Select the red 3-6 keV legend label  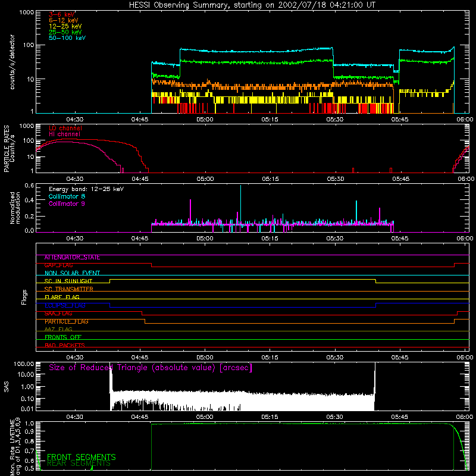point(62,14)
